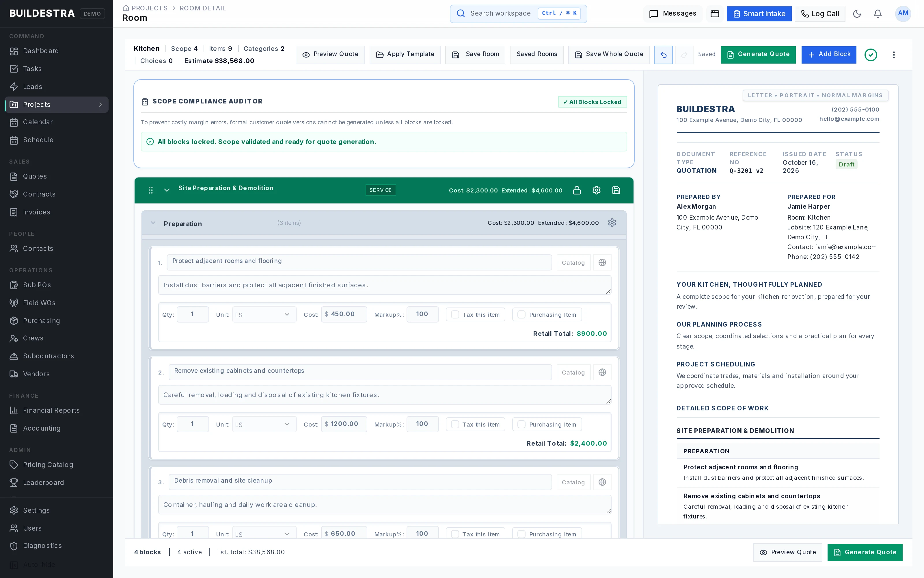Open Pricing Catalog in sidebar
The image size is (924, 578).
pos(57,465)
